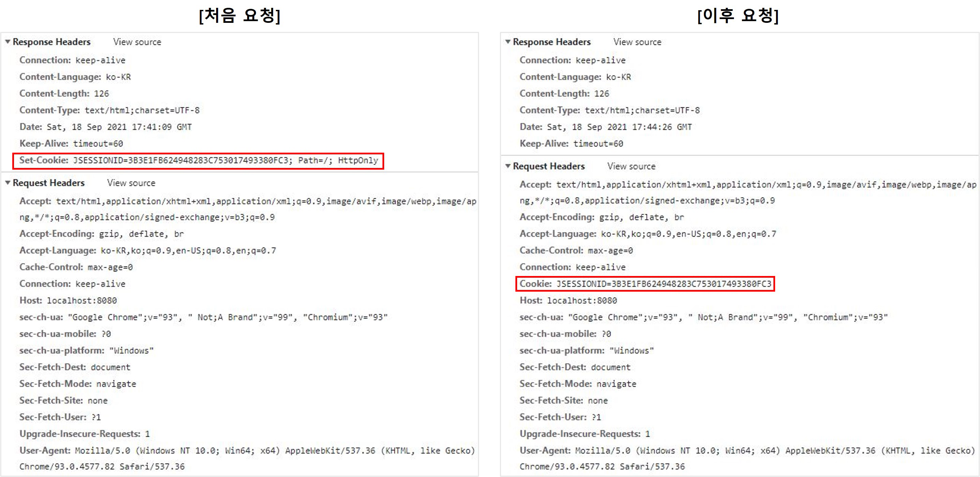Image resolution: width=980 pixels, height=477 pixels.
Task: Click View source beside left Request Headers
Action: click(x=131, y=183)
